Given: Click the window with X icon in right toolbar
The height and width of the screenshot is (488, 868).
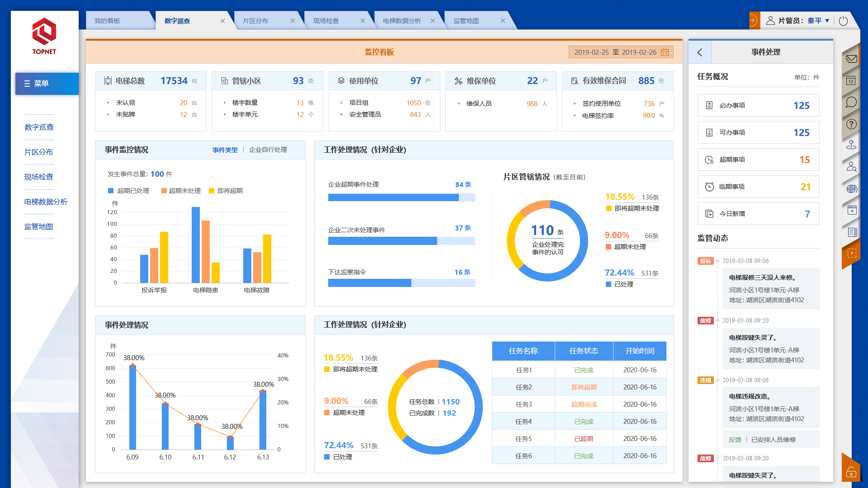Looking at the screenshot, I should (x=852, y=210).
